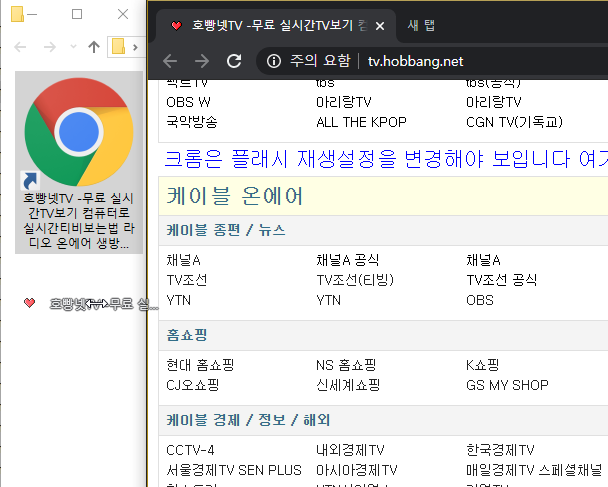Open NS 홈쇼핑 channel link
The height and width of the screenshot is (487, 608).
coord(346,365)
